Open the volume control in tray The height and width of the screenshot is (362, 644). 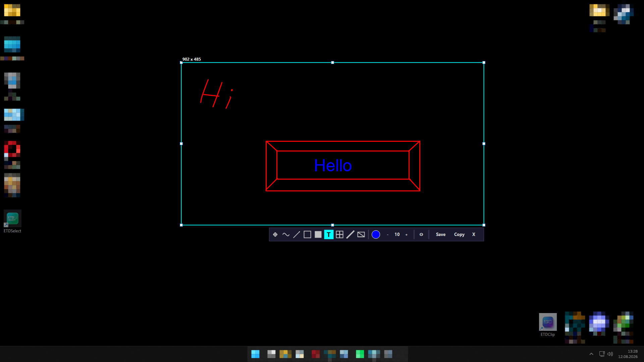610,354
